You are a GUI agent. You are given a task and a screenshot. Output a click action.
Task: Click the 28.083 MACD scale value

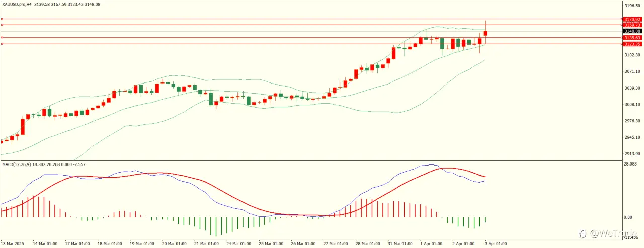631,164
